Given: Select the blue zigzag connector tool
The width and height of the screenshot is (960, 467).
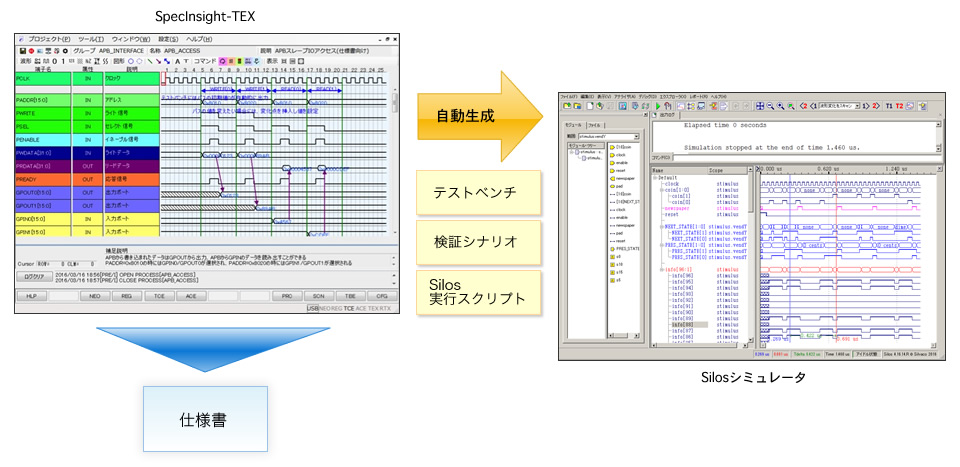Looking at the screenshot, I should point(167,61).
